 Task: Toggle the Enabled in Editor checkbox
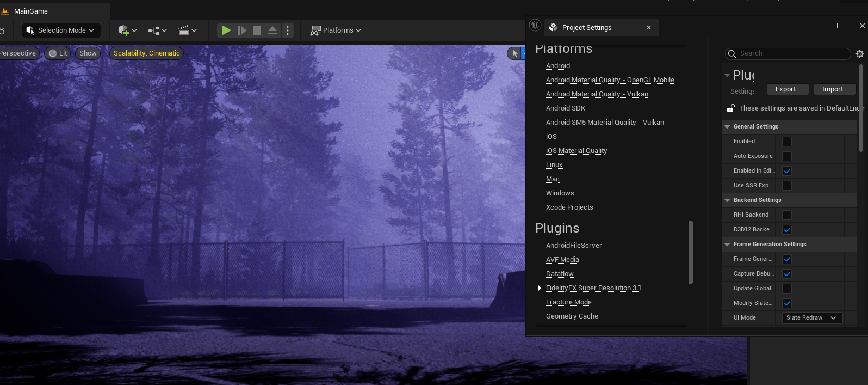[787, 171]
